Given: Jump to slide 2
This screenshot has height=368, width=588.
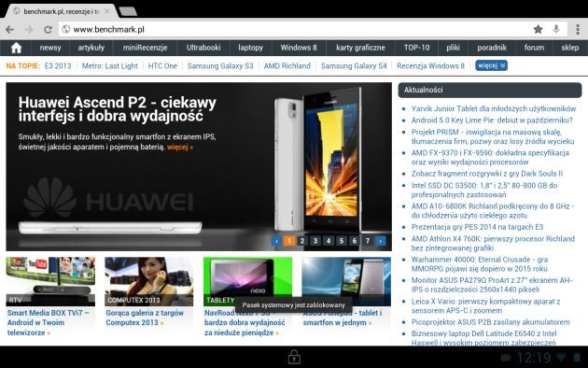Looking at the screenshot, I should pyautogui.click(x=302, y=241).
